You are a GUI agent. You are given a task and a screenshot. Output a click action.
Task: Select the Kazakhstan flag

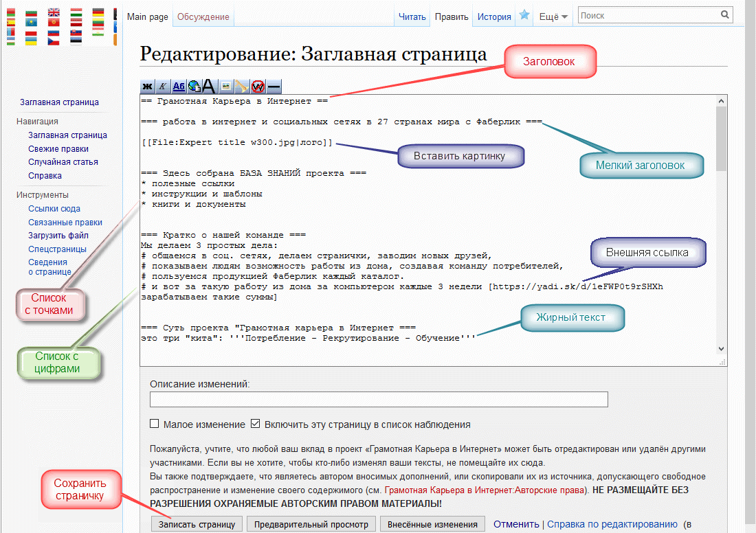click(x=32, y=22)
